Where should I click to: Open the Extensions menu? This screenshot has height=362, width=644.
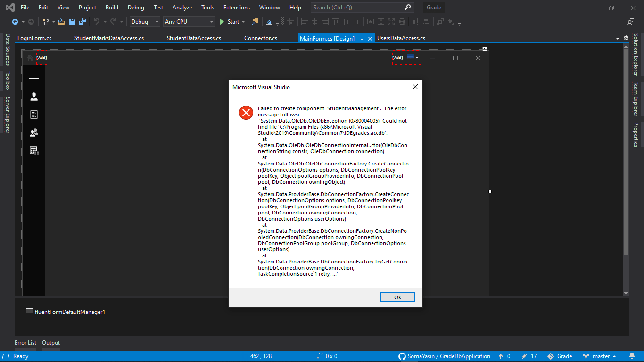pos(237,8)
